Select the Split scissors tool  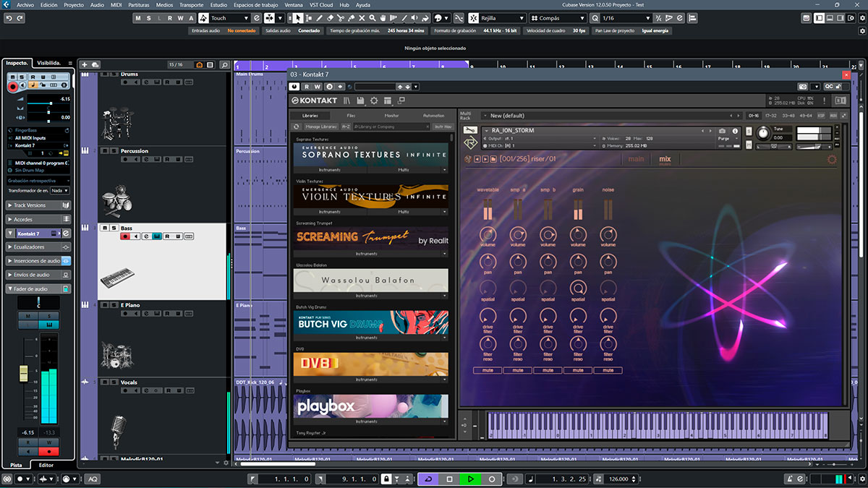[x=340, y=18]
